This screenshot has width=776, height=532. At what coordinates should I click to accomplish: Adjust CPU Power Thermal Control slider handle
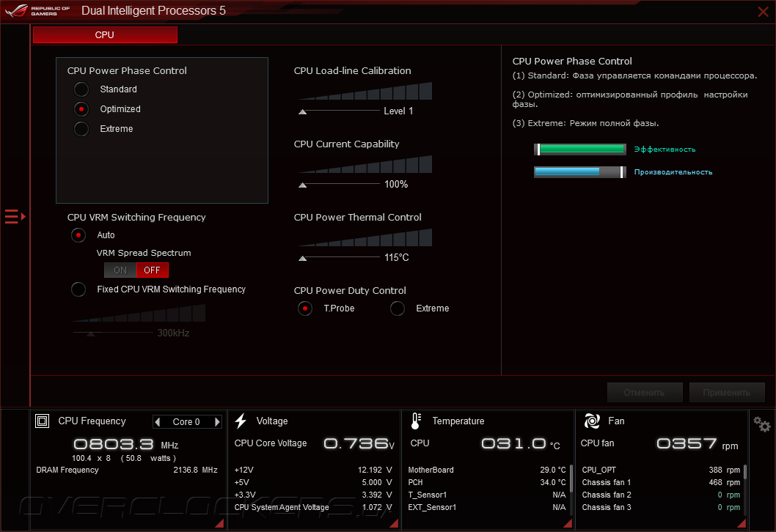point(302,258)
